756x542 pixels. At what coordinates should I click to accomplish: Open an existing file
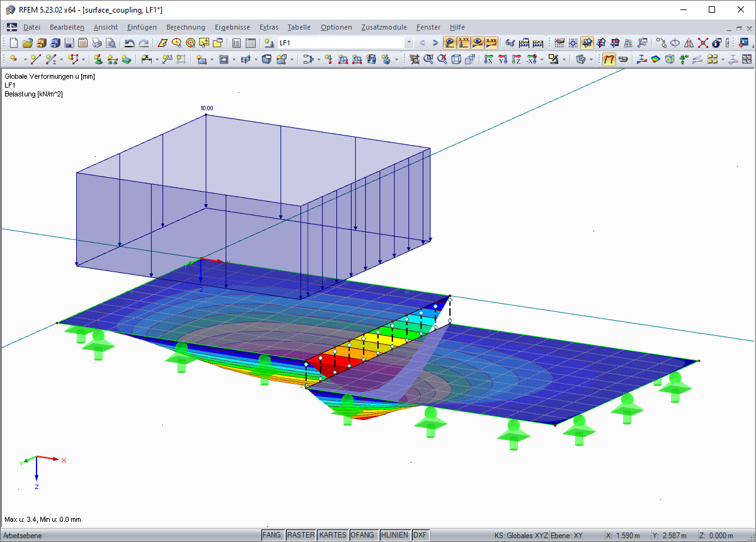click(x=27, y=43)
